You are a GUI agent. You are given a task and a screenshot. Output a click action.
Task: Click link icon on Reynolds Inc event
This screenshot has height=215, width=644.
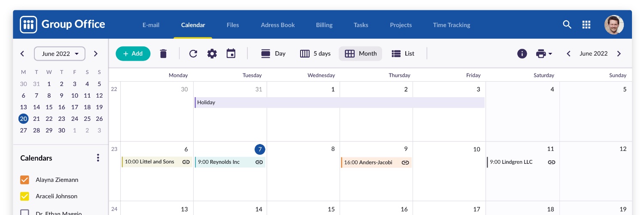tap(259, 162)
